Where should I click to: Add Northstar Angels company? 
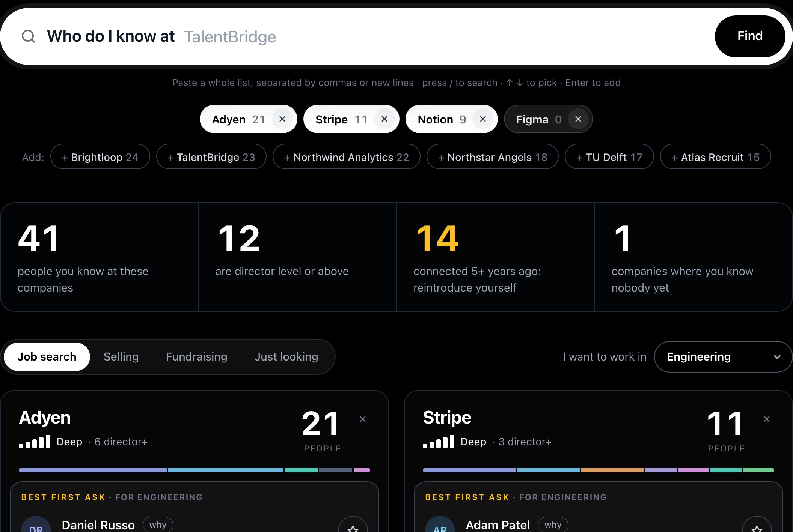click(493, 157)
